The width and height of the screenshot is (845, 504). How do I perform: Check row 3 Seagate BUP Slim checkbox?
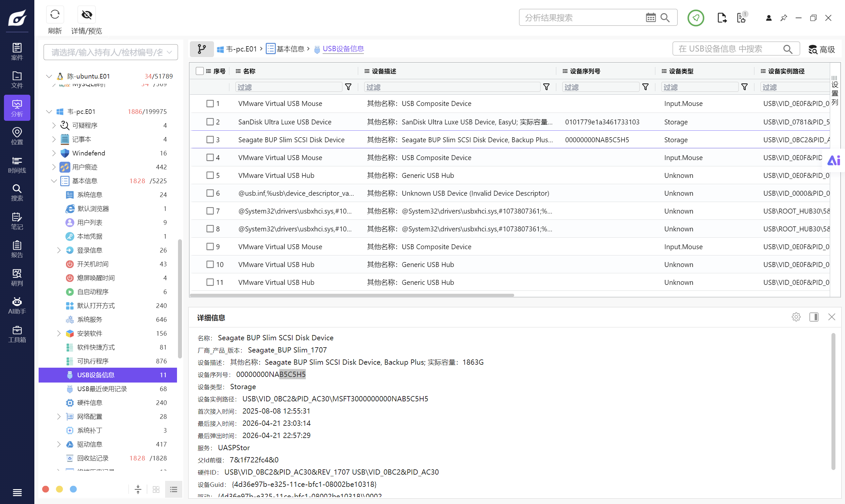click(x=210, y=140)
